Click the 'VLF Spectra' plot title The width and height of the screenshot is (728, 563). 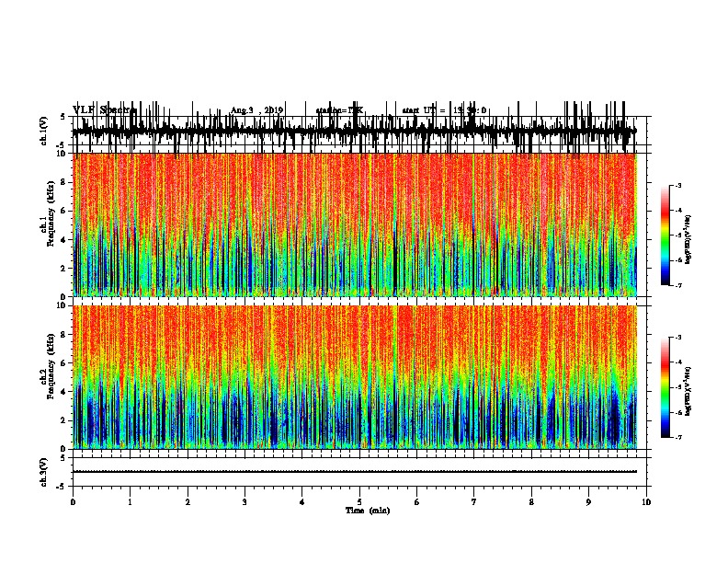[x=105, y=110]
